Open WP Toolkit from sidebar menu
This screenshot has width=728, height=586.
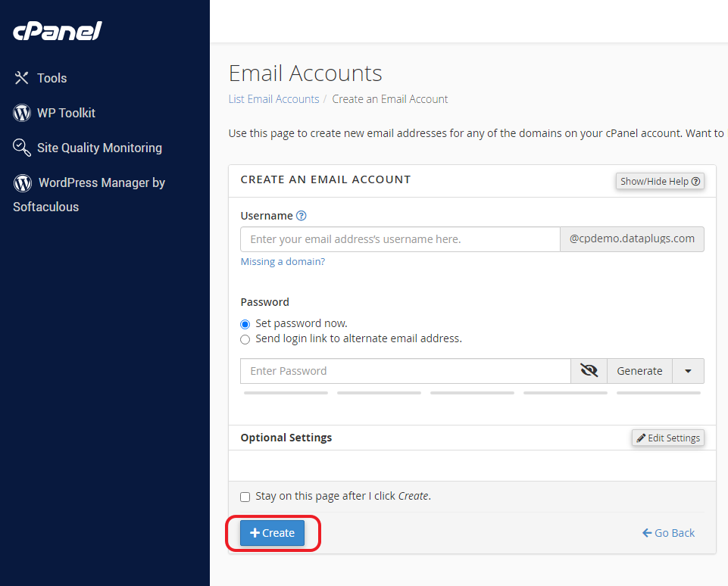tap(66, 113)
